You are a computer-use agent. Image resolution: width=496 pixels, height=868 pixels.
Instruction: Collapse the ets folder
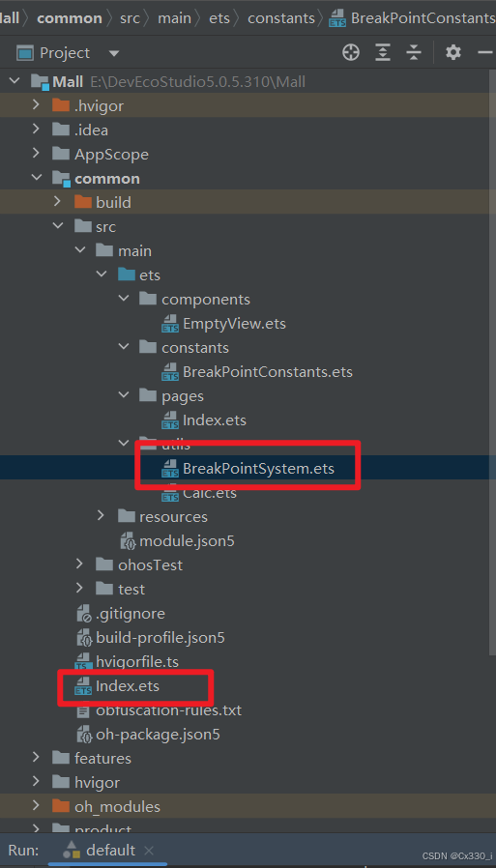pos(102,275)
